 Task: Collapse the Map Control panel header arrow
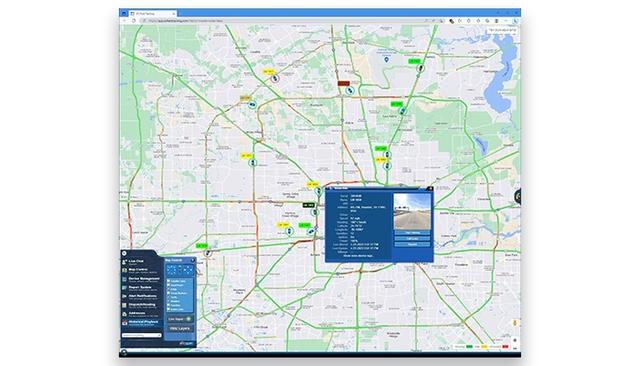(193, 260)
